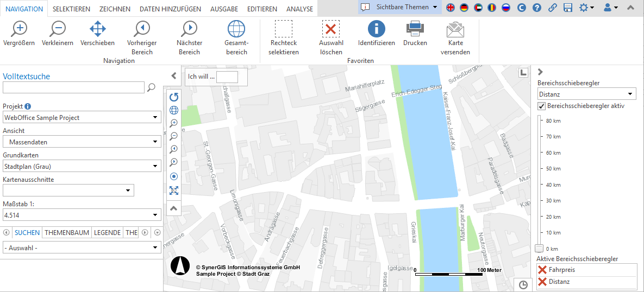
Task: Switch to the ZEICHNEN ribbon tab
Action: coord(114,9)
